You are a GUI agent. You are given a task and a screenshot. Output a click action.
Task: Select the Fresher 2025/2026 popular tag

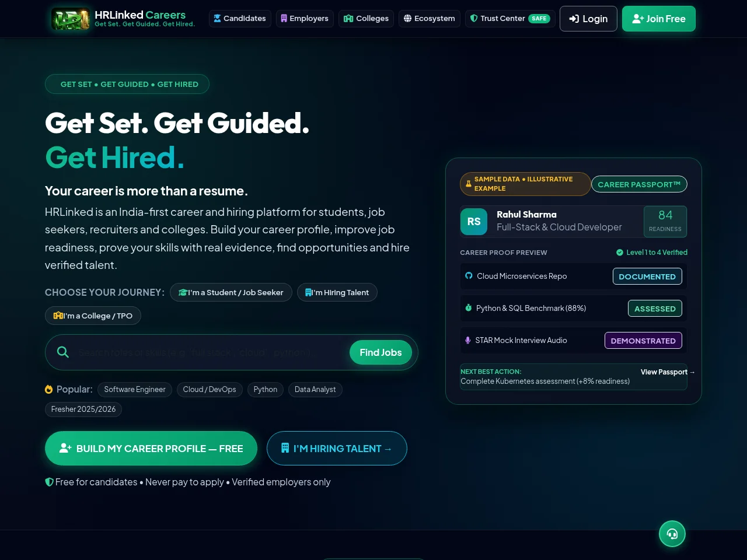click(83, 409)
